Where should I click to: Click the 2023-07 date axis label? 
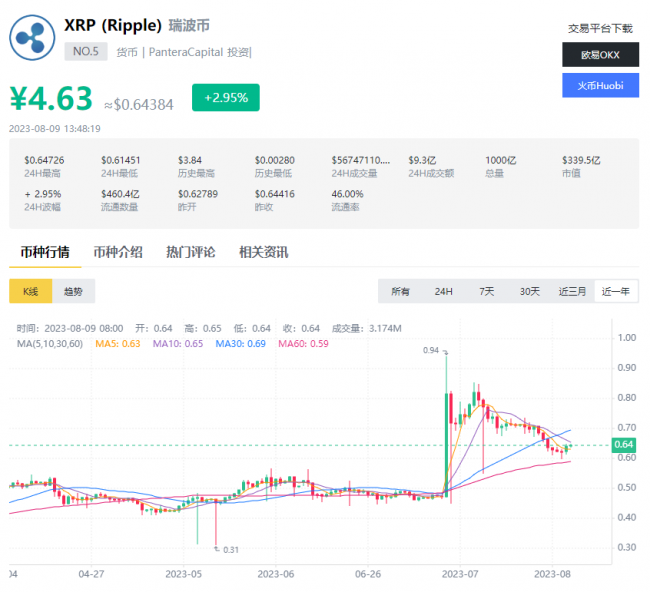(x=460, y=574)
